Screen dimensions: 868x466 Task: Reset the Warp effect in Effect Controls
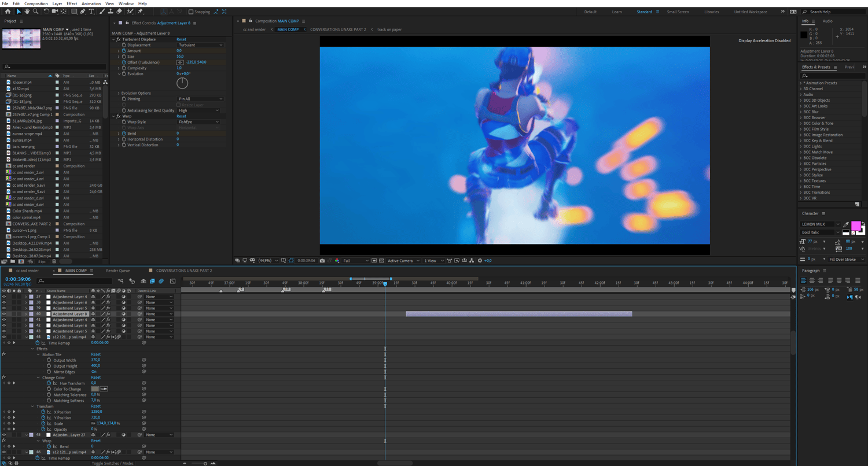181,116
